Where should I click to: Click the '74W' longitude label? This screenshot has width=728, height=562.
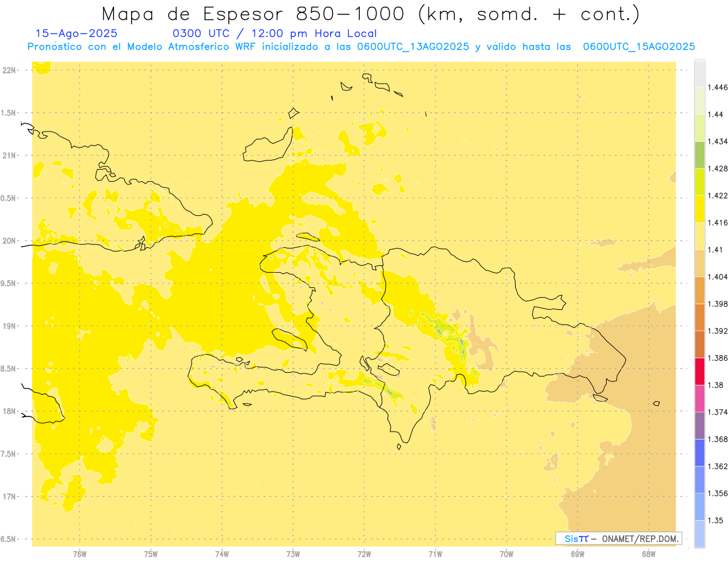[222, 554]
